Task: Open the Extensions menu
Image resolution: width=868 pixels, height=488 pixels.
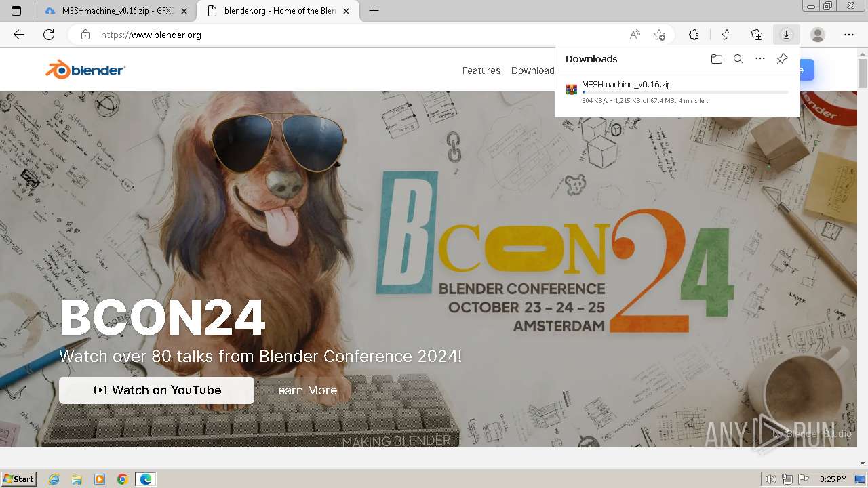Action: (694, 35)
